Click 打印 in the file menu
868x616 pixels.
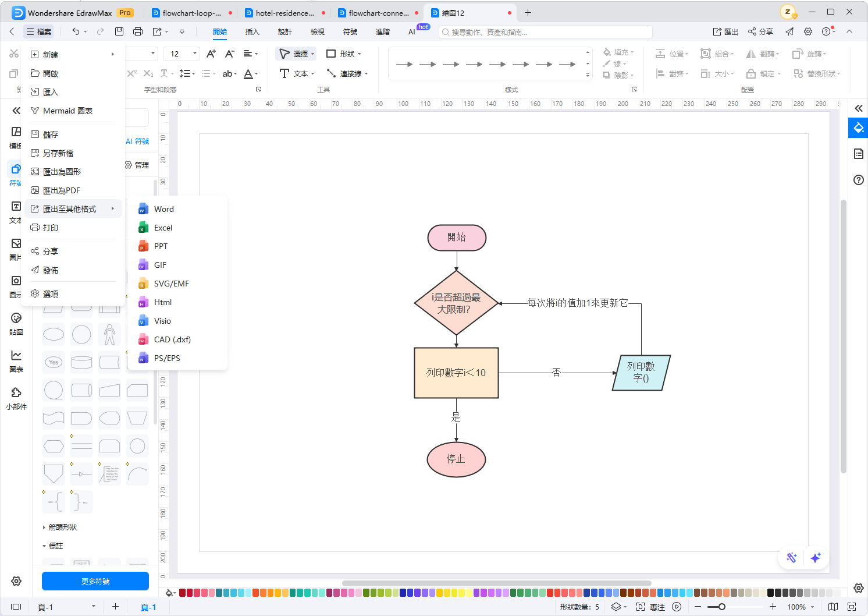click(x=73, y=228)
